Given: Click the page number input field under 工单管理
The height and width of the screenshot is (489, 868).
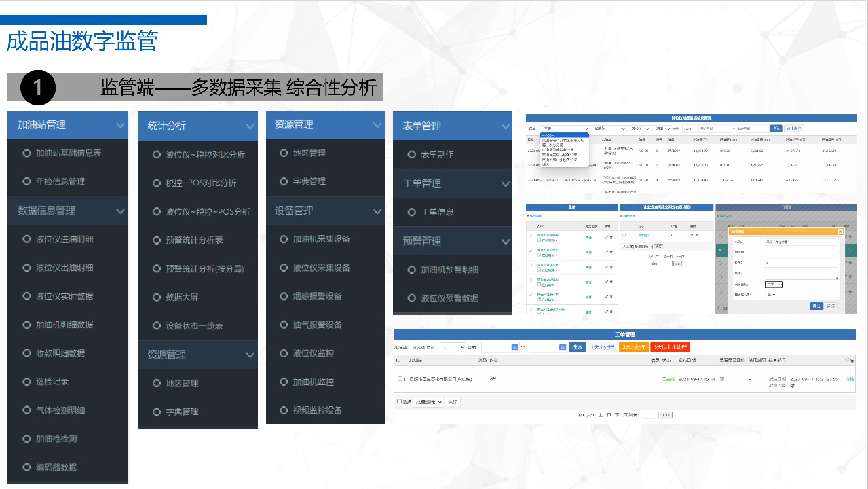Looking at the screenshot, I should [649, 415].
